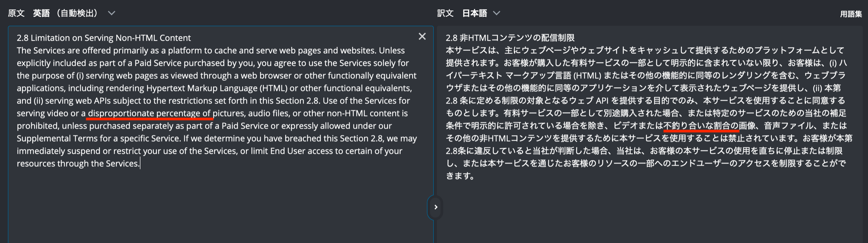Image resolution: width=868 pixels, height=243 pixels.
Task: Select 英語（自動検出）source language label
Action: (65, 13)
